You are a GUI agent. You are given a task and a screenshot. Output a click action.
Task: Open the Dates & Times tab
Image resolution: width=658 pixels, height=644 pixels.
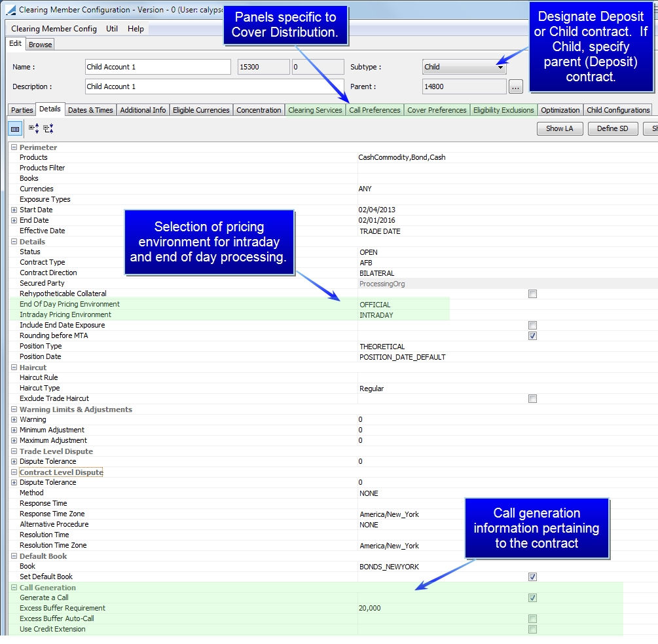tap(90, 110)
